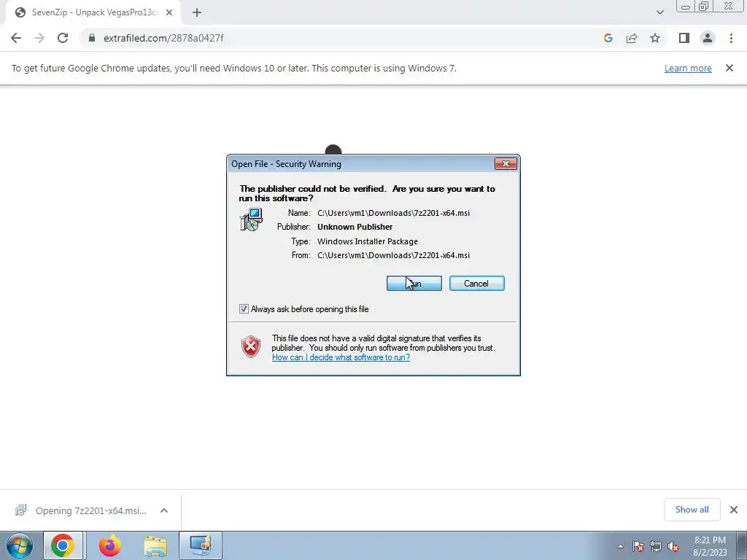This screenshot has height=560, width=747.
Task: Expand the download item options chevron
Action: (x=164, y=510)
